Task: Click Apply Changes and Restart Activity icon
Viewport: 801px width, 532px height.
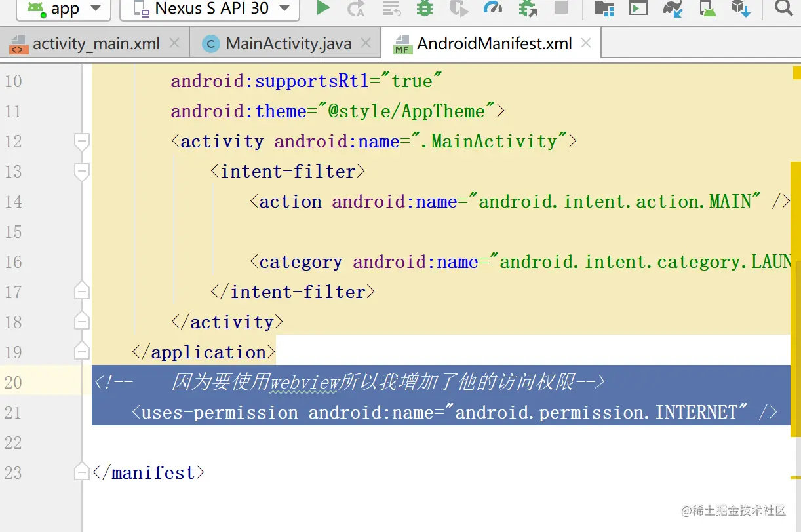Action: click(356, 9)
